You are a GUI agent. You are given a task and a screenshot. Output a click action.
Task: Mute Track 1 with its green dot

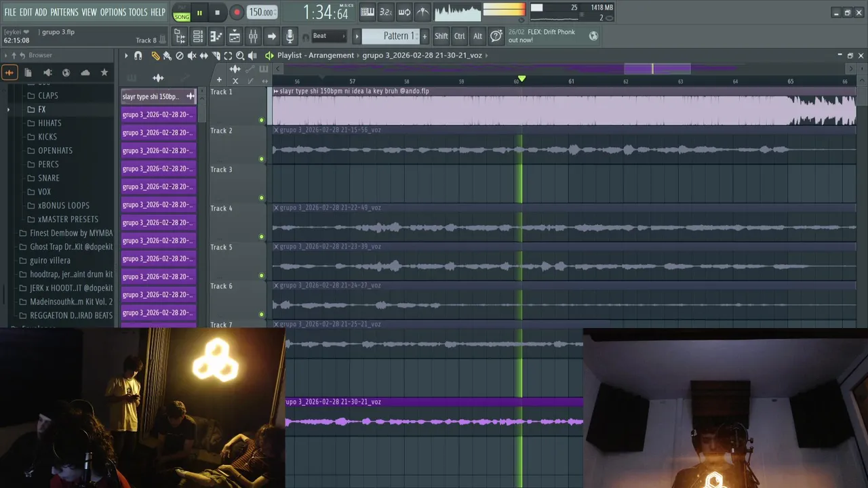click(x=262, y=121)
